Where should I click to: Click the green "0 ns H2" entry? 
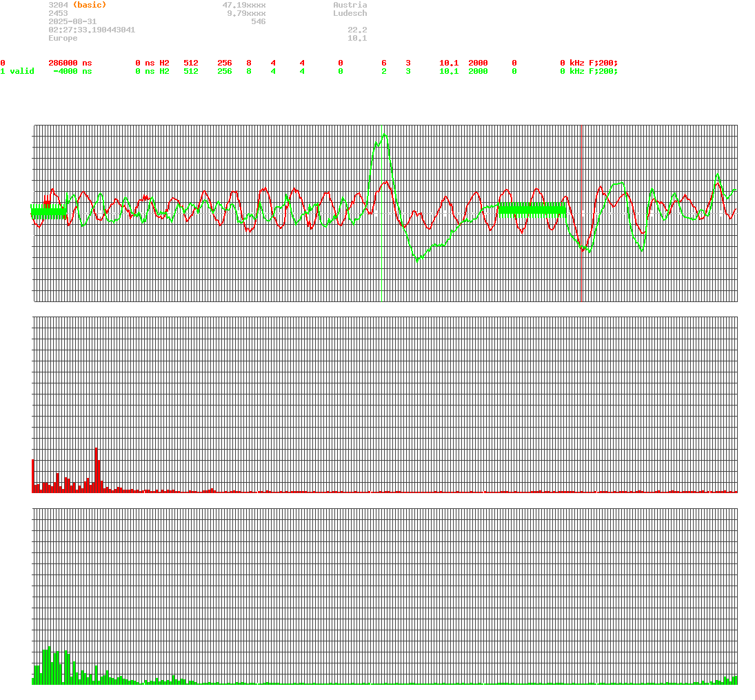[152, 71]
